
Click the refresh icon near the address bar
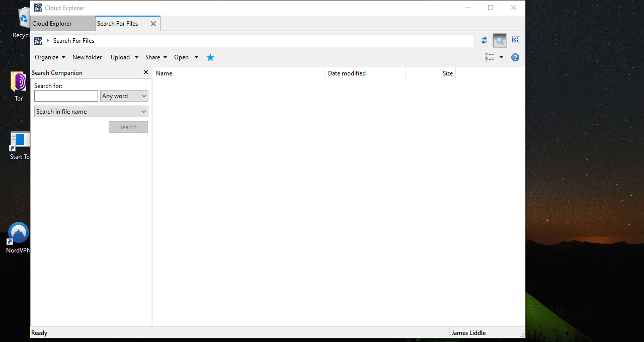tap(484, 40)
